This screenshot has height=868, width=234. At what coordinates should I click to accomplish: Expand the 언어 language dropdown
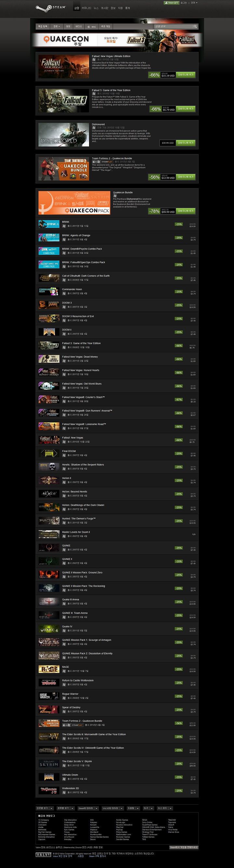click(194, 3)
